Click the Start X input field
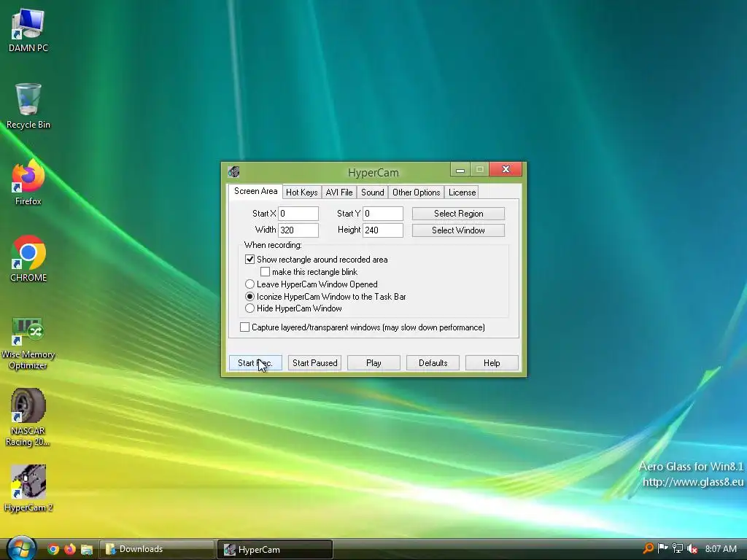747x560 pixels. pyautogui.click(x=298, y=214)
